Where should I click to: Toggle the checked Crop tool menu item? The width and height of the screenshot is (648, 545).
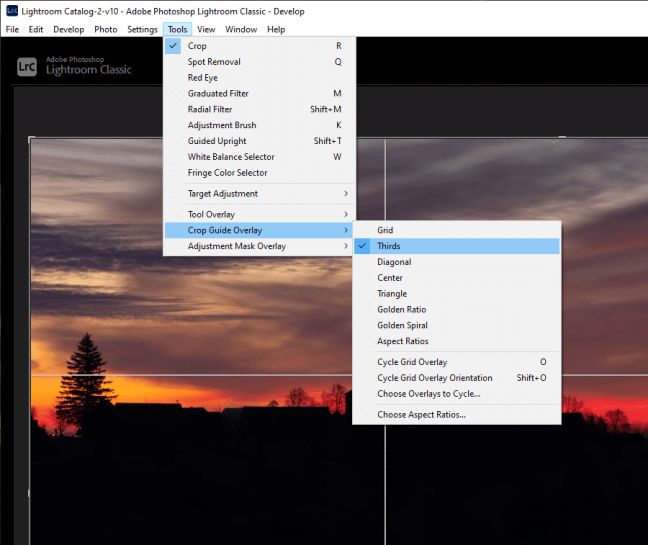197,46
